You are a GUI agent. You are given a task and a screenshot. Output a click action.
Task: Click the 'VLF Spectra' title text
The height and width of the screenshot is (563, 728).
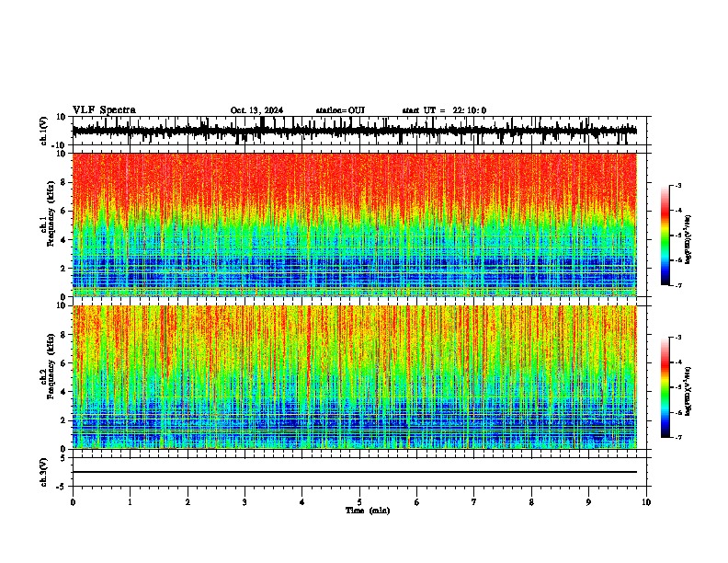104,110
